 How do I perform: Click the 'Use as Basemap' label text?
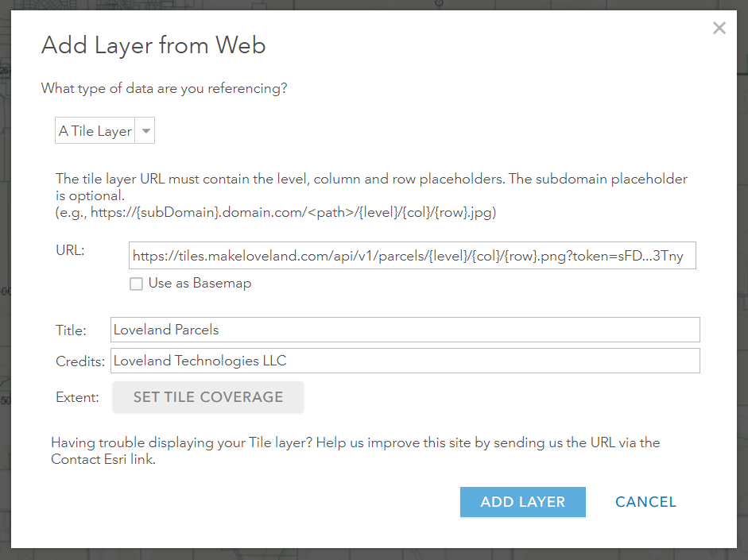[x=200, y=283]
